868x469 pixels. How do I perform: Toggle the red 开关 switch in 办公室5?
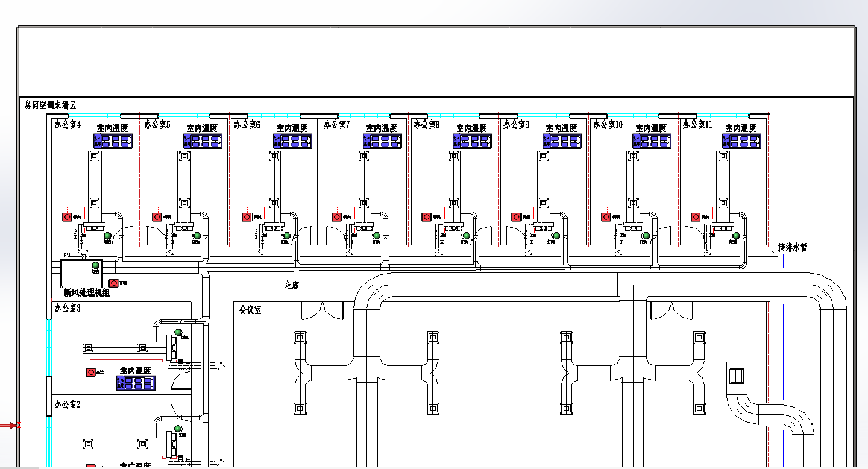(157, 216)
